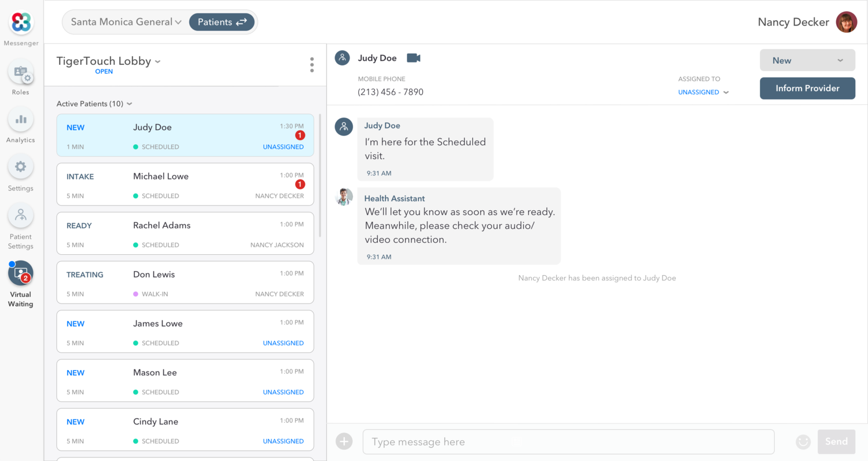Click the WALK-IN label on Don Lewis
This screenshot has width=868, height=461.
click(x=155, y=294)
